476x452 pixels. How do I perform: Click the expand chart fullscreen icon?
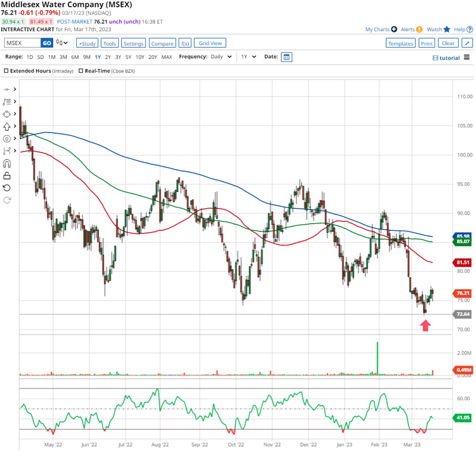467,43
